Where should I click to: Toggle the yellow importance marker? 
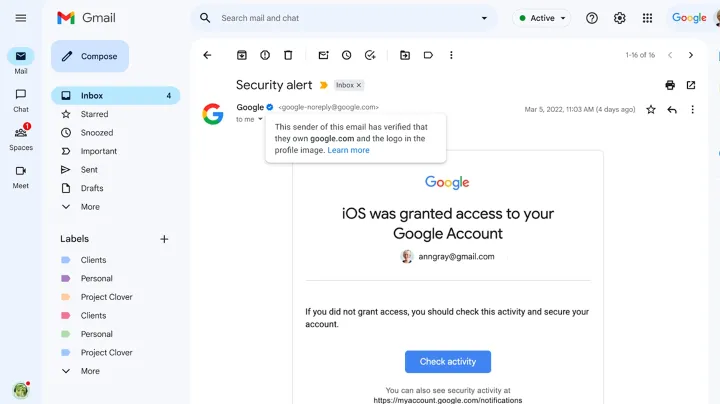(x=324, y=85)
